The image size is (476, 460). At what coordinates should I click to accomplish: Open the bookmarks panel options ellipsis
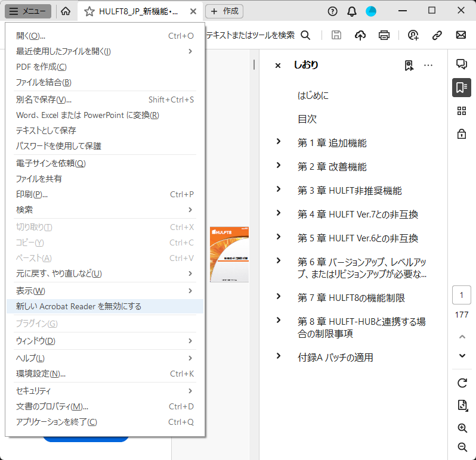(428, 65)
